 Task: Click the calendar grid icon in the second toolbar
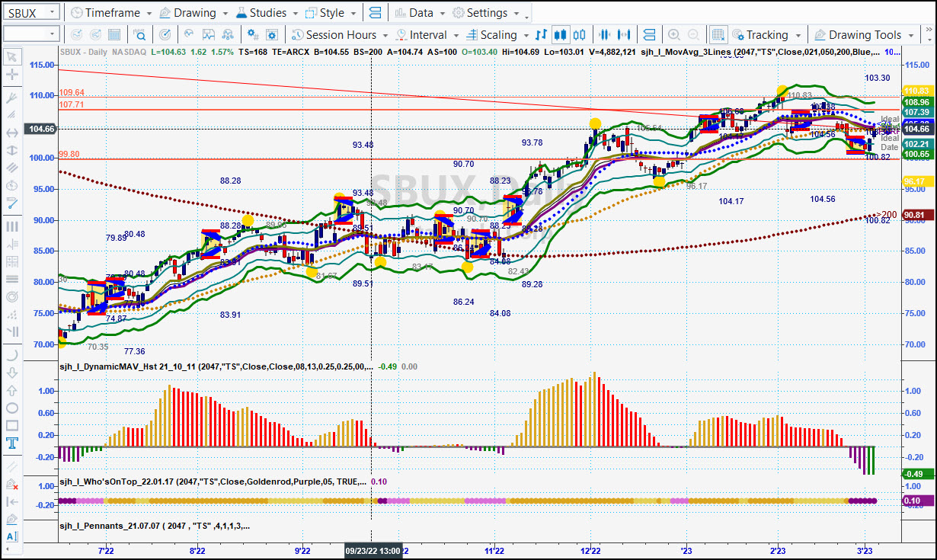click(x=114, y=34)
